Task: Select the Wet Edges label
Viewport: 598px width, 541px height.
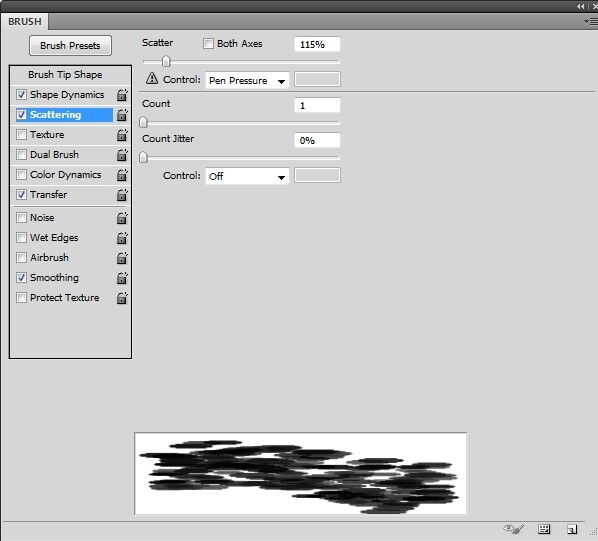Action: [54, 238]
